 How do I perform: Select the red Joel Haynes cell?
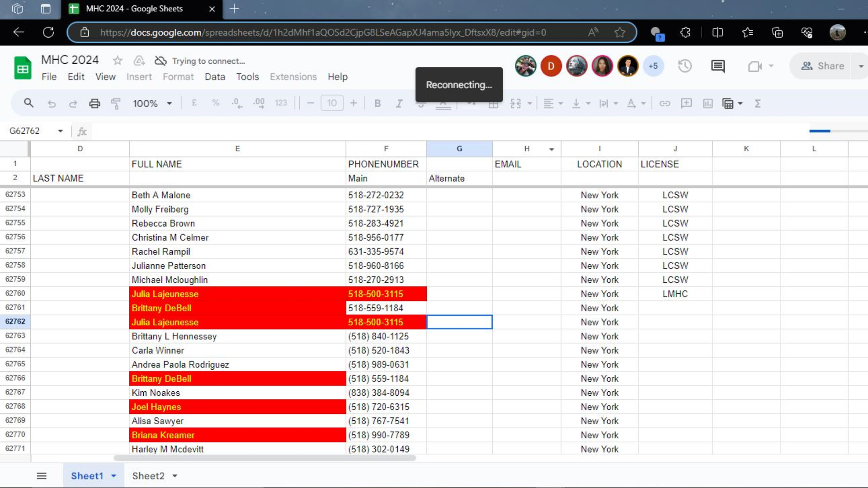click(x=237, y=407)
